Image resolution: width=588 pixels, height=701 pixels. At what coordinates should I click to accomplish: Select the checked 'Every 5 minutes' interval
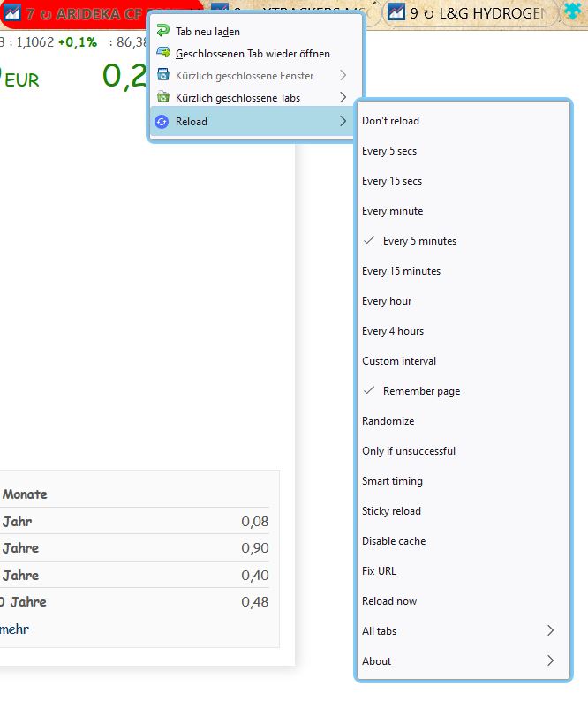[x=419, y=241]
